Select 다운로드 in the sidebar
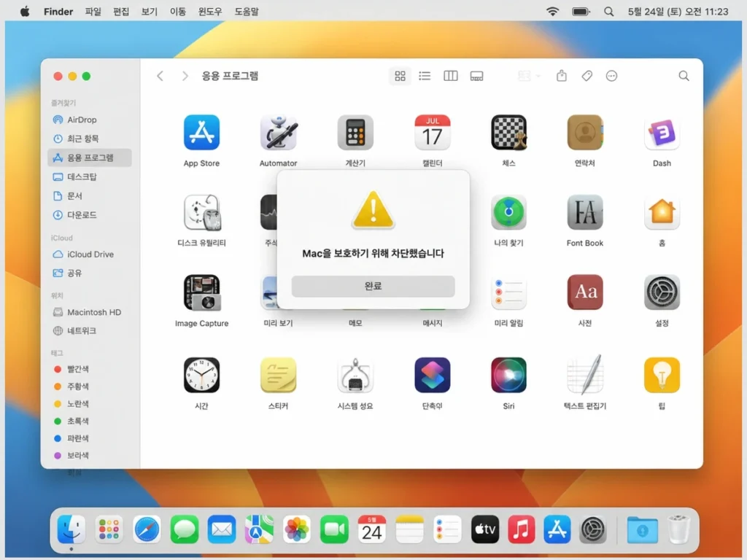 90,215
